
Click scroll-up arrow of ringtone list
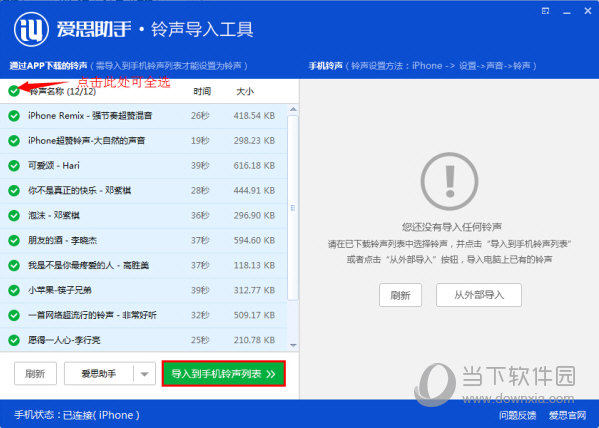tap(293, 110)
